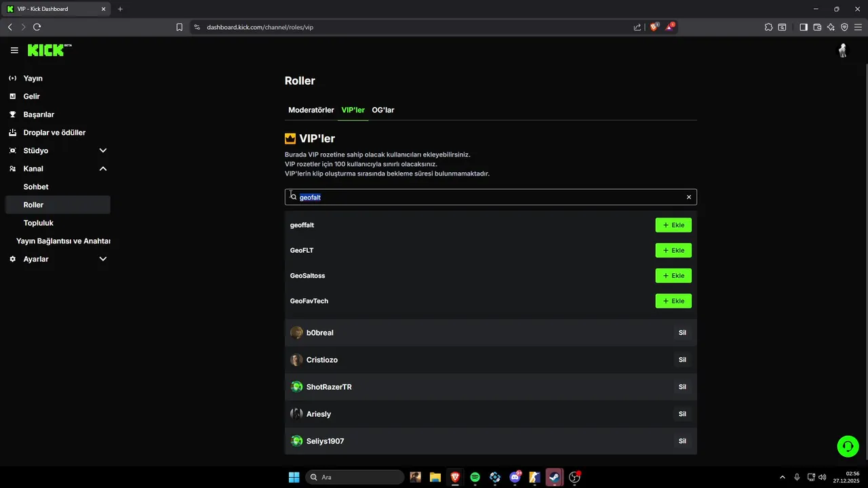Open the Windows Start menu
Viewport: 868px width, 488px height.
pos(294,477)
